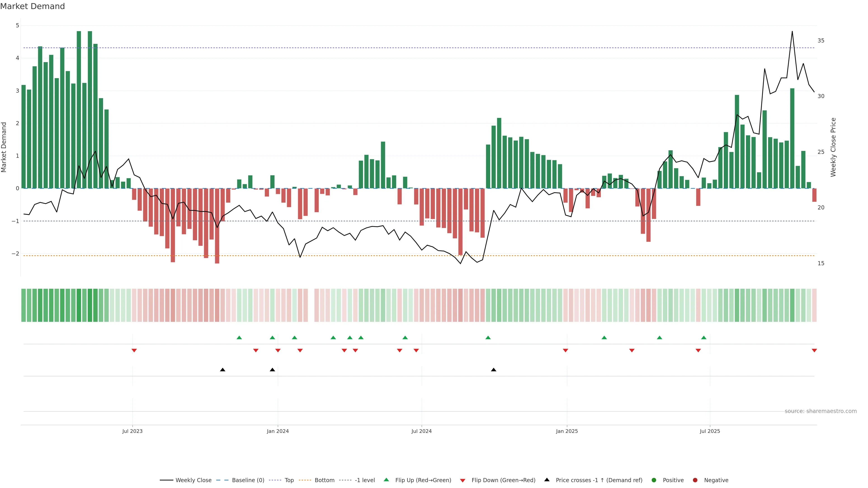This screenshot has height=488, width=868.
Task: Click black price-cross triangle after Jul 2024
Action: pyautogui.click(x=494, y=370)
